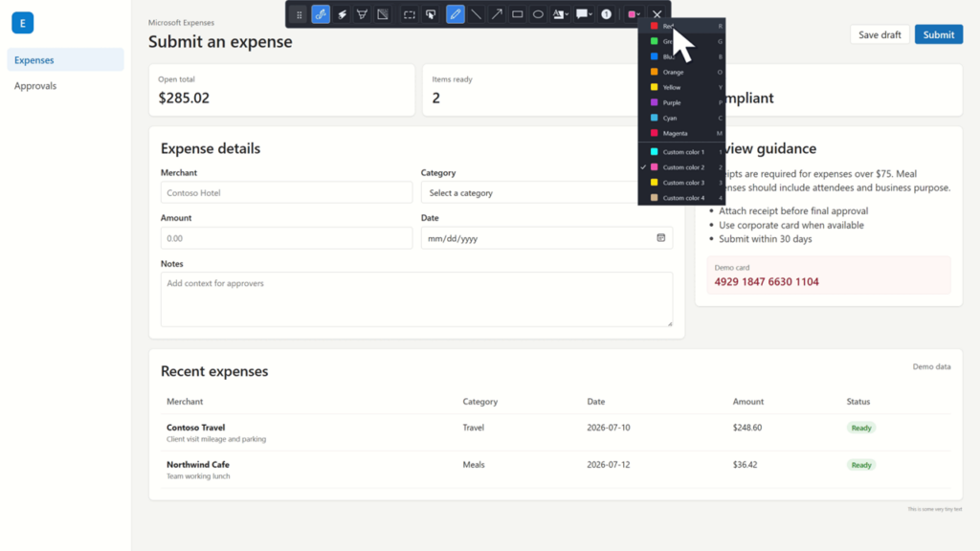Click the bull-head icon in annotation toolbar
This screenshot has width=980, height=551.
point(362,14)
